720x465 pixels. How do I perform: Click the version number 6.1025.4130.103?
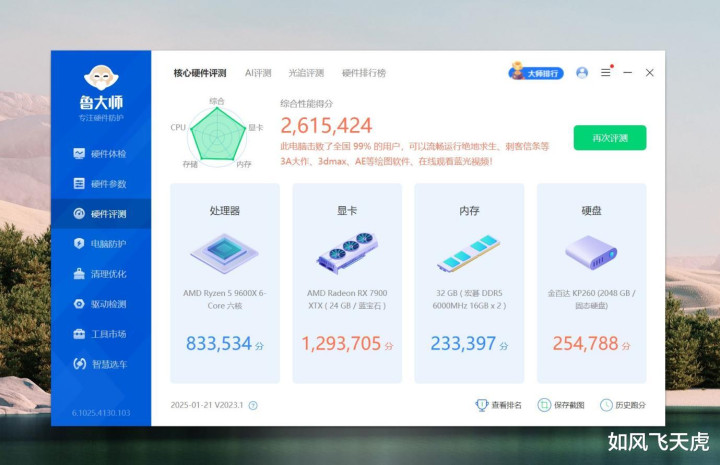point(101,413)
